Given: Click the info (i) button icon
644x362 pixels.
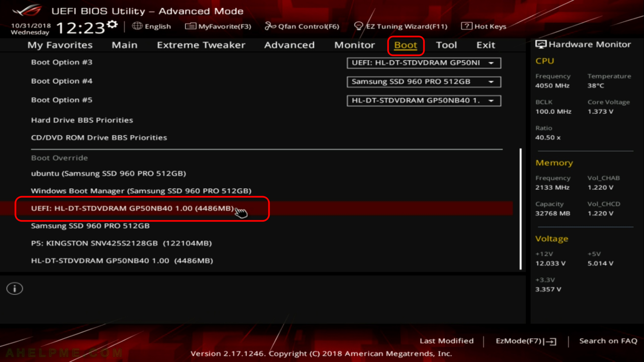Looking at the screenshot, I should pos(15,288).
